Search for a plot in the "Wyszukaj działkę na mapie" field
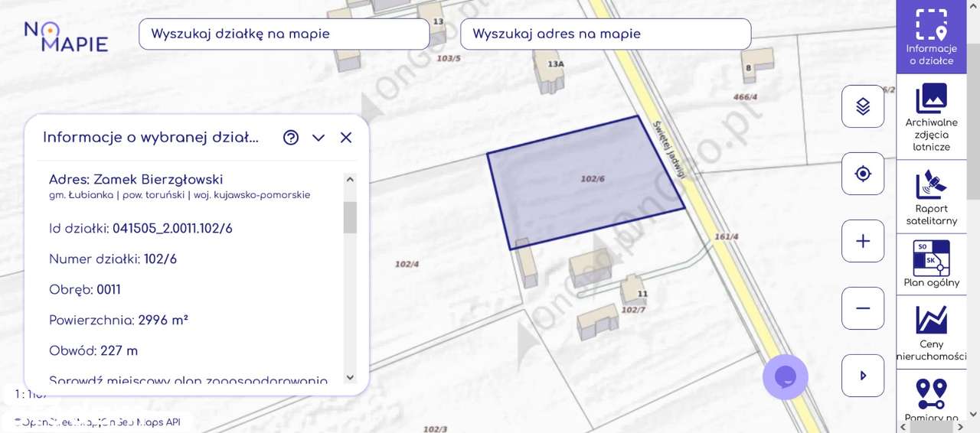 pyautogui.click(x=284, y=34)
